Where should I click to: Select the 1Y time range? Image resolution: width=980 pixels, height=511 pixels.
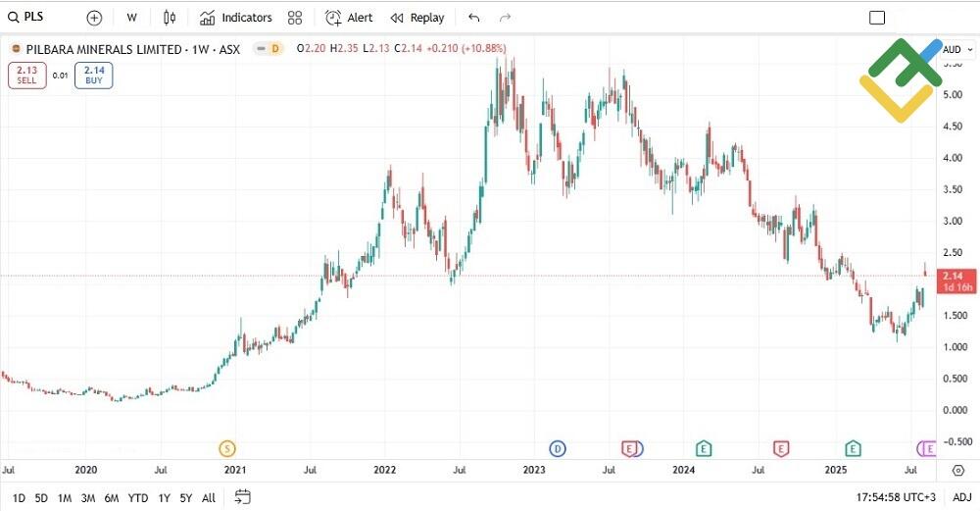click(x=164, y=498)
